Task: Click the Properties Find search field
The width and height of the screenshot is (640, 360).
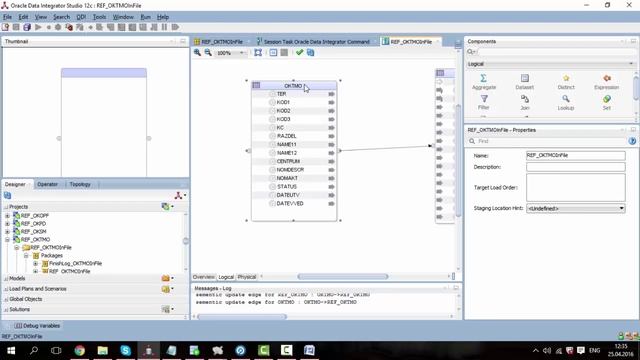Action: (552, 141)
